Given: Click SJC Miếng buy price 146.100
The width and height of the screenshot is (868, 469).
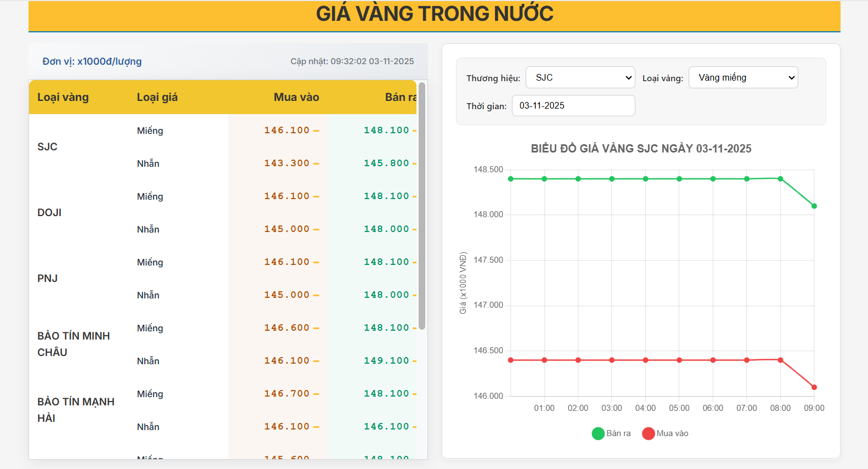Looking at the screenshot, I should [287, 131].
